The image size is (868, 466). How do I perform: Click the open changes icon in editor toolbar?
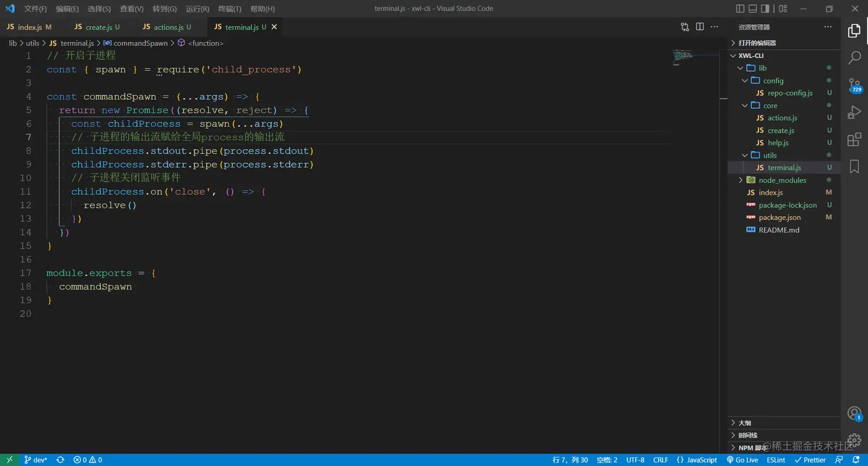tap(685, 26)
